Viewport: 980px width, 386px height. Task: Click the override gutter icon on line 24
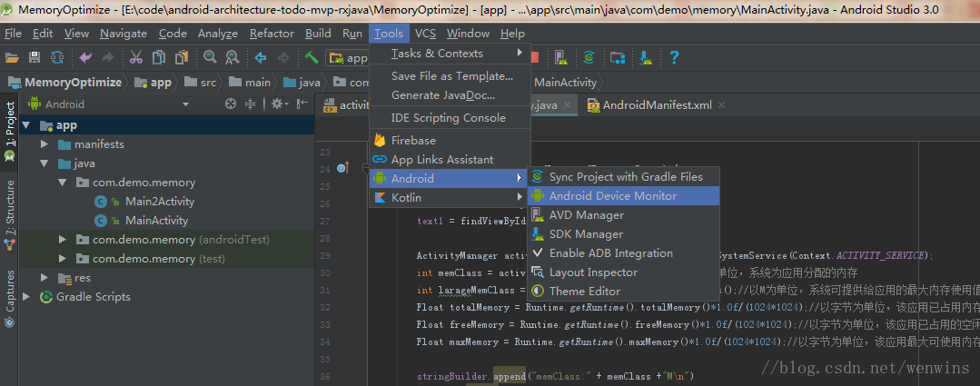coord(342,167)
